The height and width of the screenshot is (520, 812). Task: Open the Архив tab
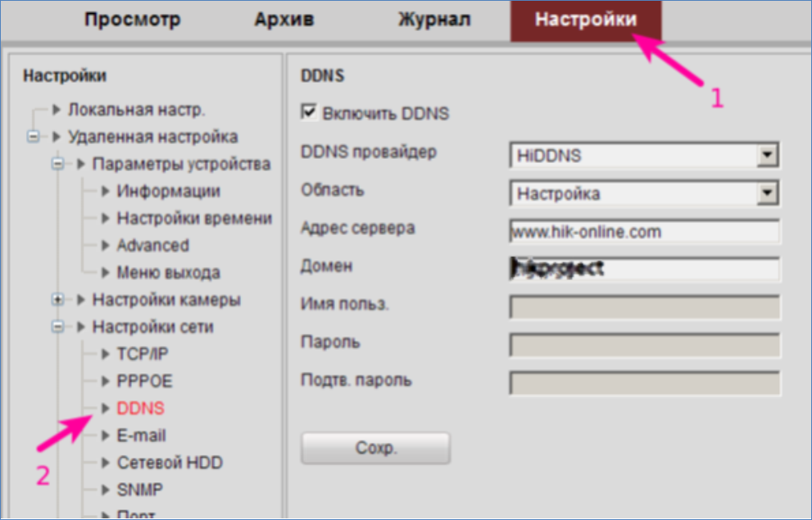coord(284,20)
